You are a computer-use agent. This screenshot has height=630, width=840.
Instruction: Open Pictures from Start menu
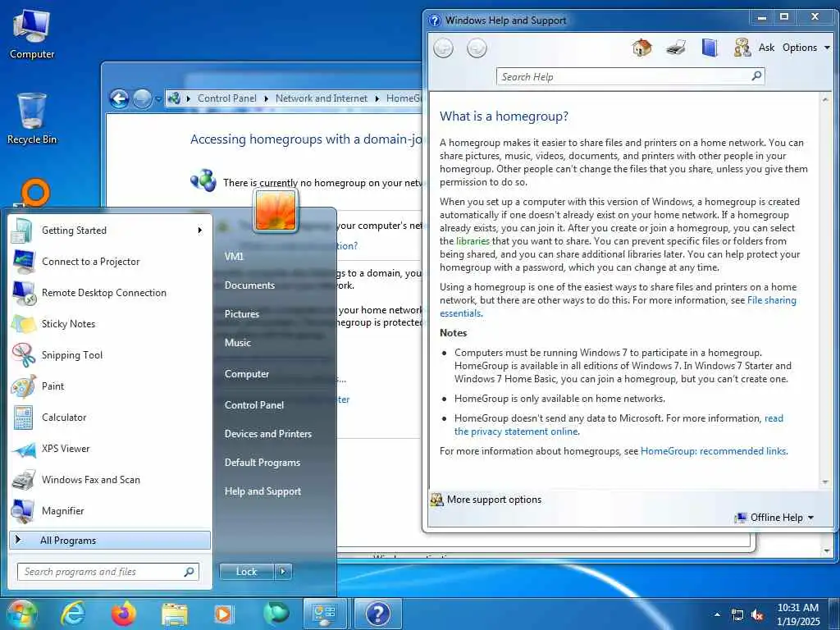click(242, 314)
